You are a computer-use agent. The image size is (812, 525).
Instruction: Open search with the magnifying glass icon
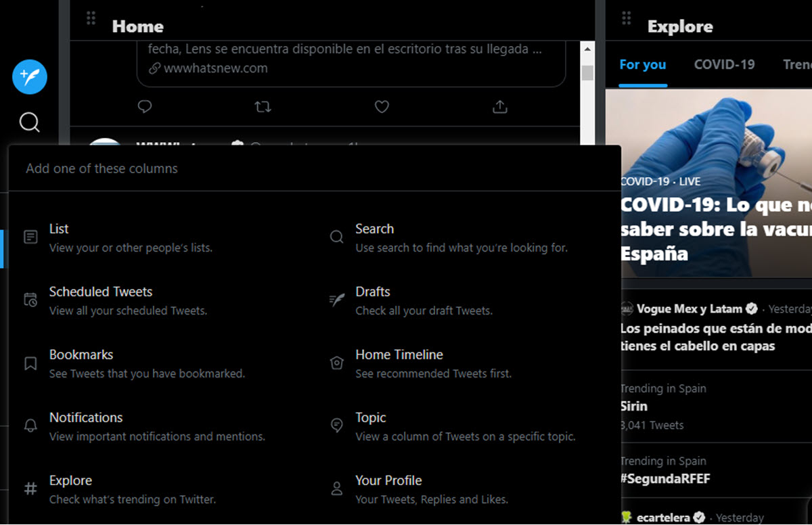[x=30, y=122]
